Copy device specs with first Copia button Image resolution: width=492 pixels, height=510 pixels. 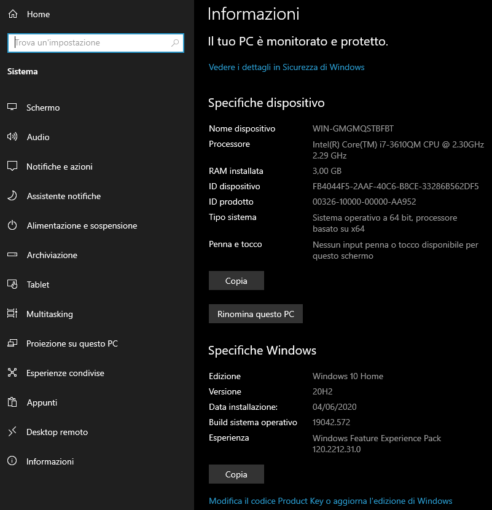pyautogui.click(x=236, y=281)
